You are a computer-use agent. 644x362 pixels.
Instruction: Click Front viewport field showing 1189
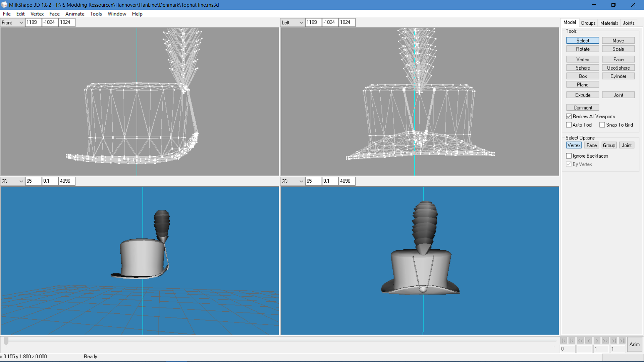[33, 22]
